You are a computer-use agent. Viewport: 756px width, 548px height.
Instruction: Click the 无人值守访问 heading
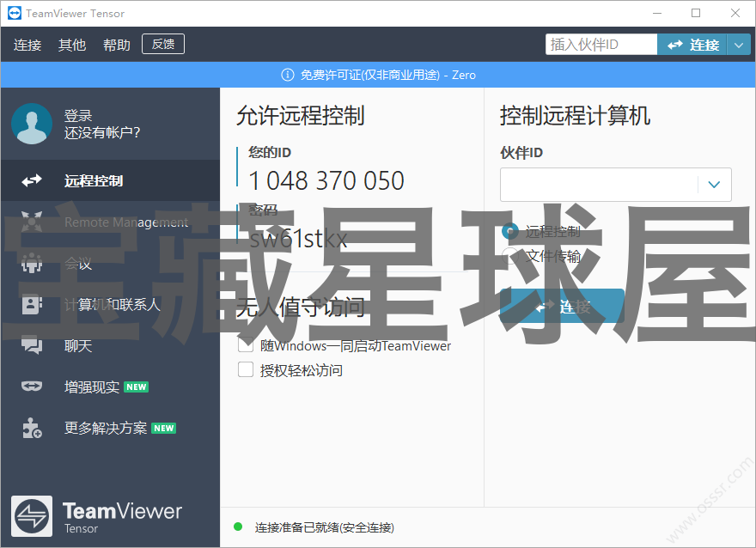[x=301, y=307]
